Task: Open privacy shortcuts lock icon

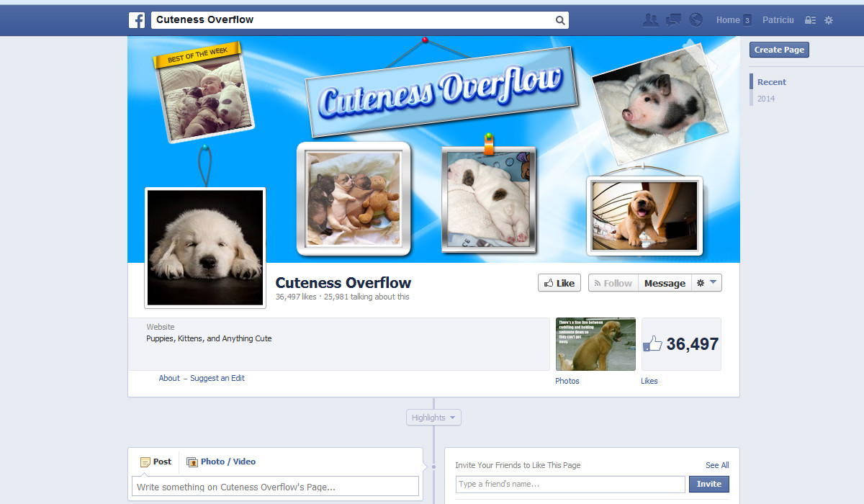Action: (x=811, y=20)
